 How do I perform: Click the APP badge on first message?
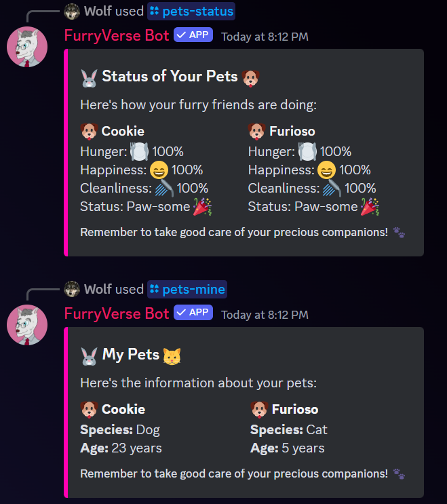[193, 35]
